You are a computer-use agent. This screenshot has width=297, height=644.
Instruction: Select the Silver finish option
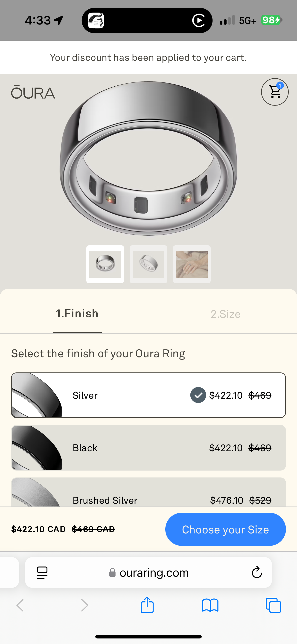148,395
